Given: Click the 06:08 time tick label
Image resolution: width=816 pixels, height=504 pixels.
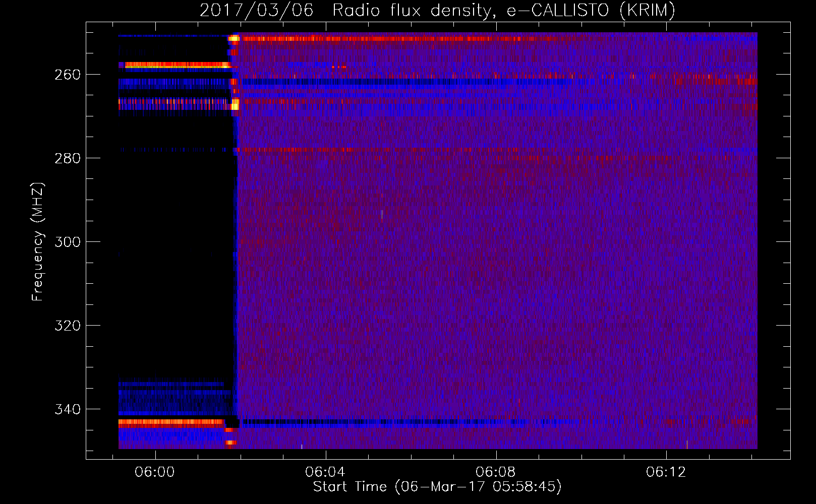Looking at the screenshot, I should click(x=496, y=472).
